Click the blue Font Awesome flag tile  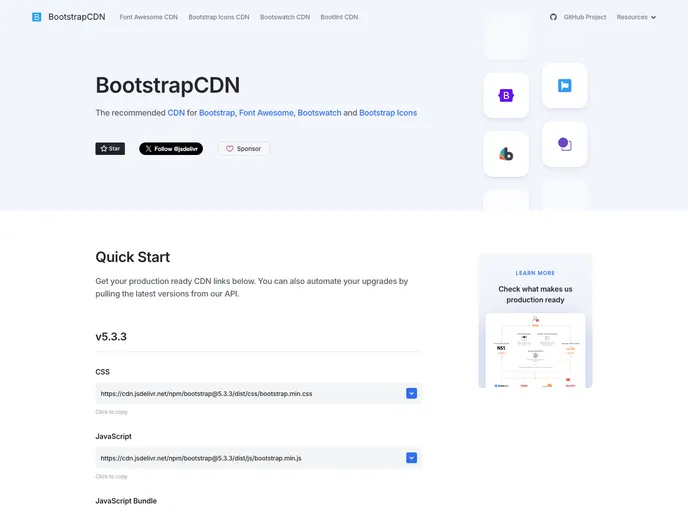565,86
